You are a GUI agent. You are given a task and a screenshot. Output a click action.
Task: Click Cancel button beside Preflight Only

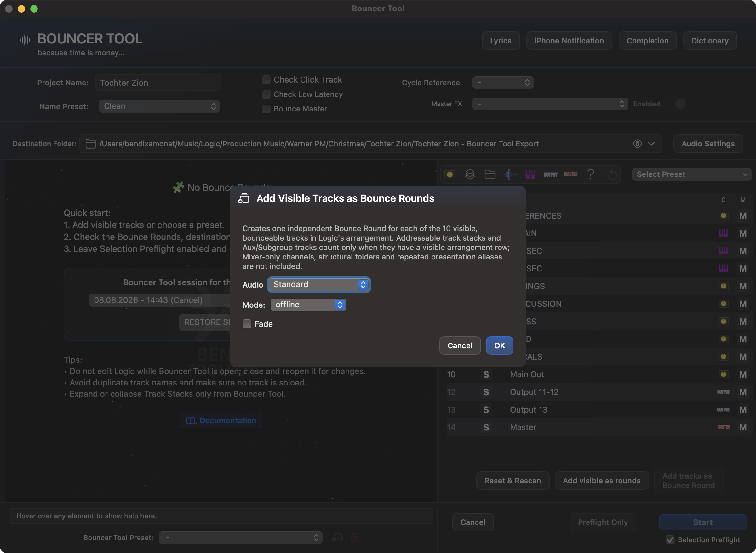[473, 522]
